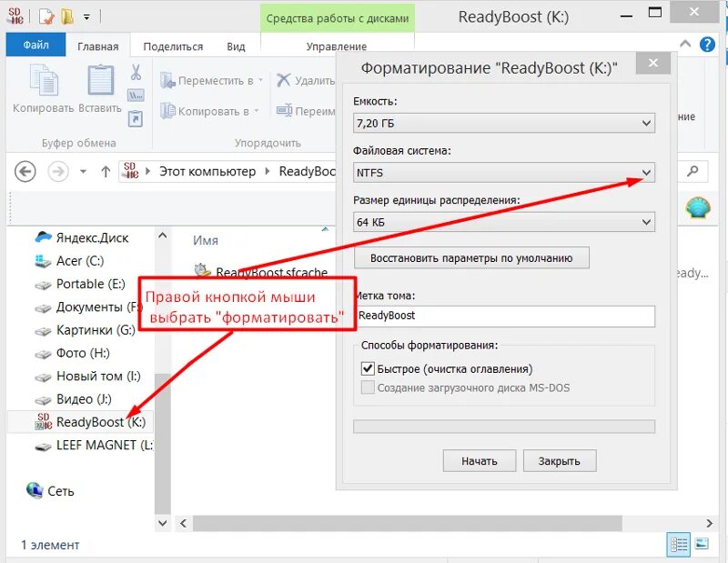This screenshot has height=563, width=728.
Task: Click Восстановить параметры по умолчанию button
Action: [471, 258]
